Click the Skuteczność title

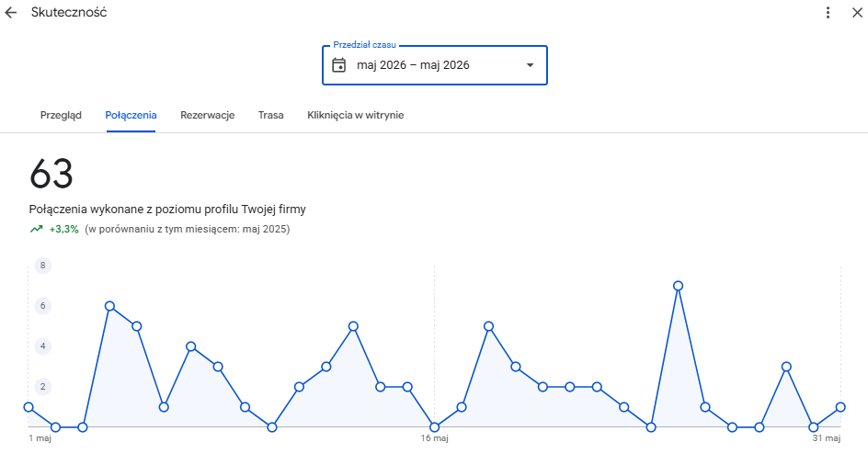69,12
